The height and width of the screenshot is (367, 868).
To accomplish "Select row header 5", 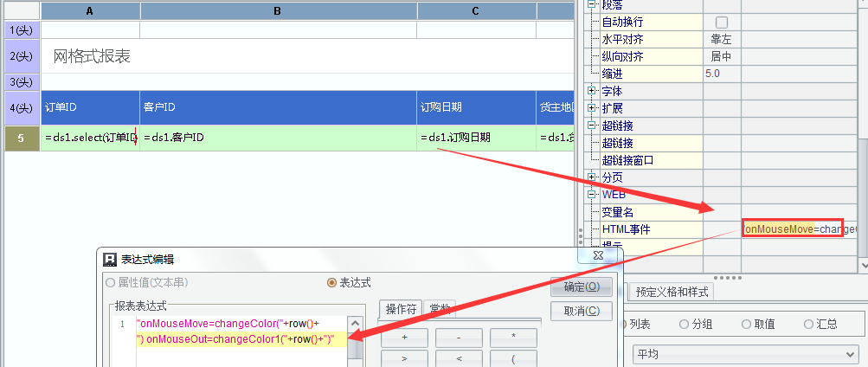I will (23, 138).
